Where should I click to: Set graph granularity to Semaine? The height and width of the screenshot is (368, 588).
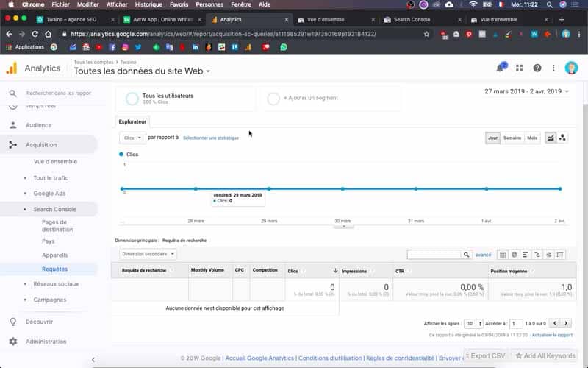tap(512, 138)
